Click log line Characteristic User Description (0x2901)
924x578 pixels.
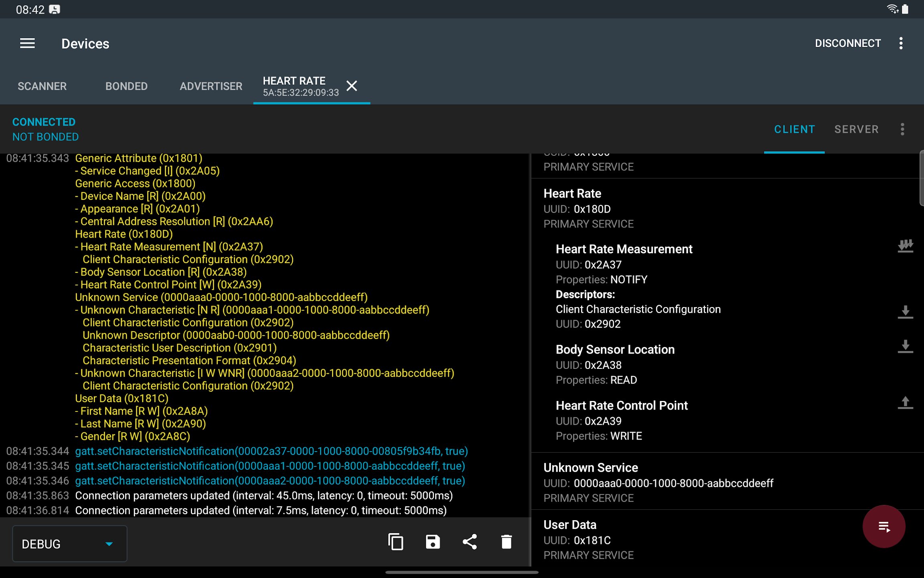pos(180,348)
